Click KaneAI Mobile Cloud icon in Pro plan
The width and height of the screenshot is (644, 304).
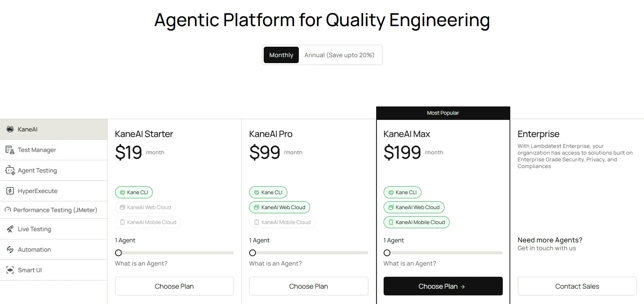point(257,222)
